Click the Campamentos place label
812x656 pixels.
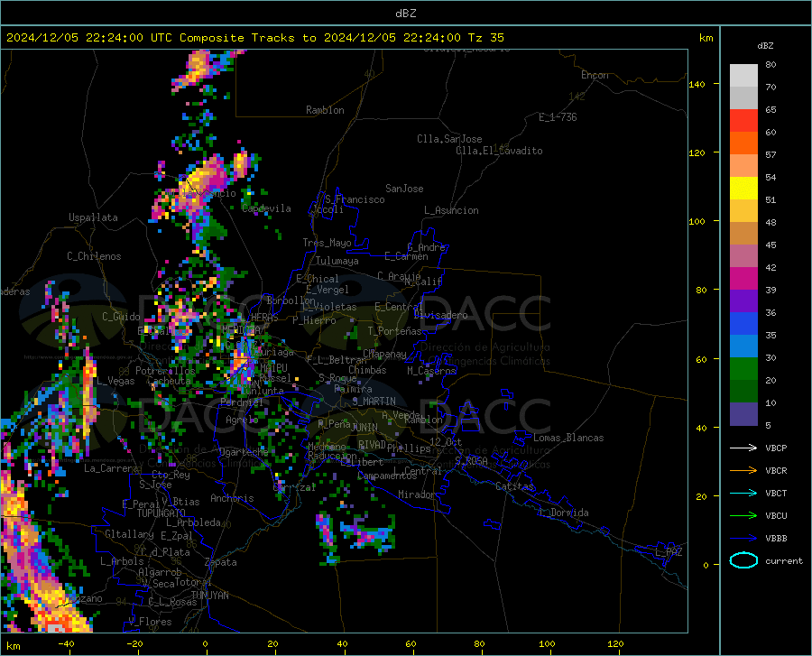387,476
